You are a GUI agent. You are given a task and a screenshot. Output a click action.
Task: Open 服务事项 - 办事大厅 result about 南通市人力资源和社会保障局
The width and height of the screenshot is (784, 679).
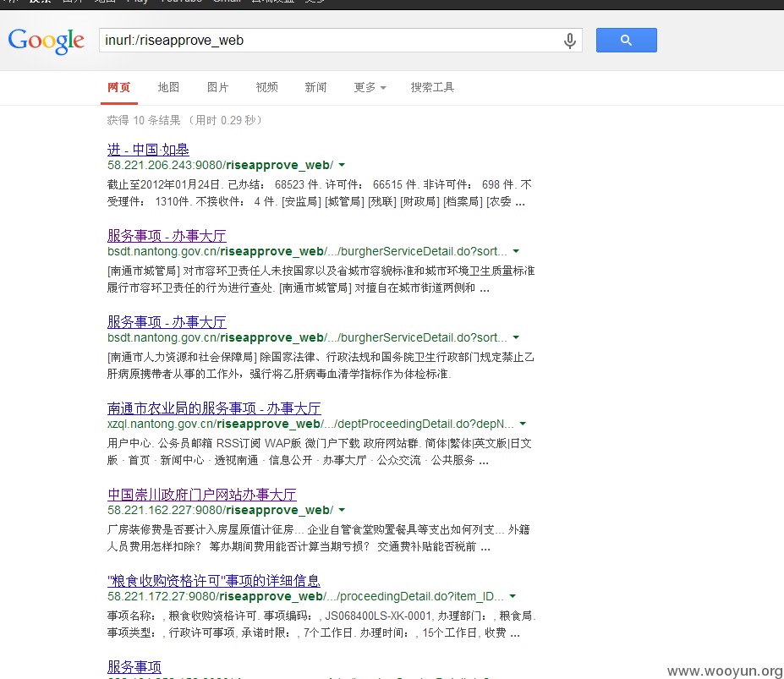coord(167,322)
